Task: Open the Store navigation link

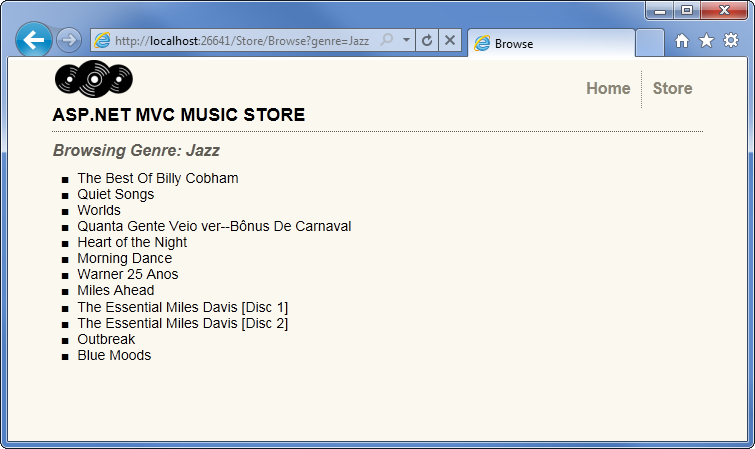Action: coord(672,88)
